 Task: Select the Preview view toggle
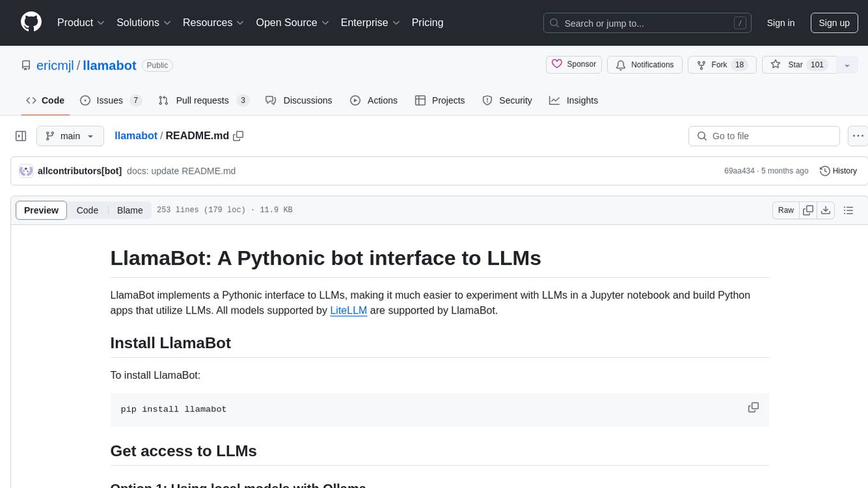(41, 210)
